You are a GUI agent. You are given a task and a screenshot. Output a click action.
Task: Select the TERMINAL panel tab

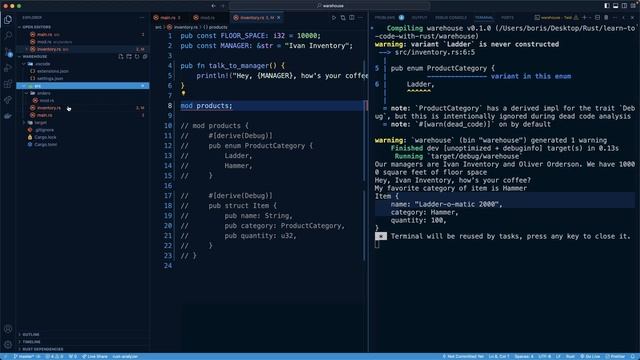pyautogui.click(x=484, y=18)
